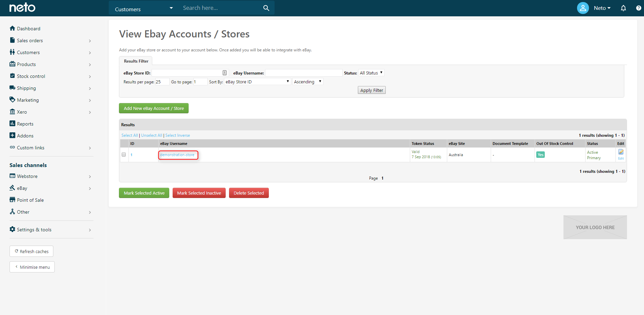
Task: Click the Custom links chain icon
Action: click(x=13, y=147)
